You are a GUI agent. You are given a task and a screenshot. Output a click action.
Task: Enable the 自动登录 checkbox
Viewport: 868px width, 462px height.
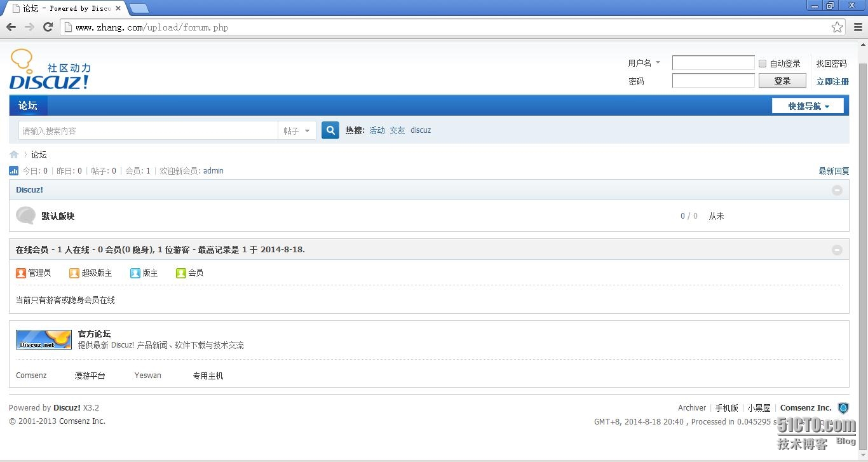click(763, 64)
